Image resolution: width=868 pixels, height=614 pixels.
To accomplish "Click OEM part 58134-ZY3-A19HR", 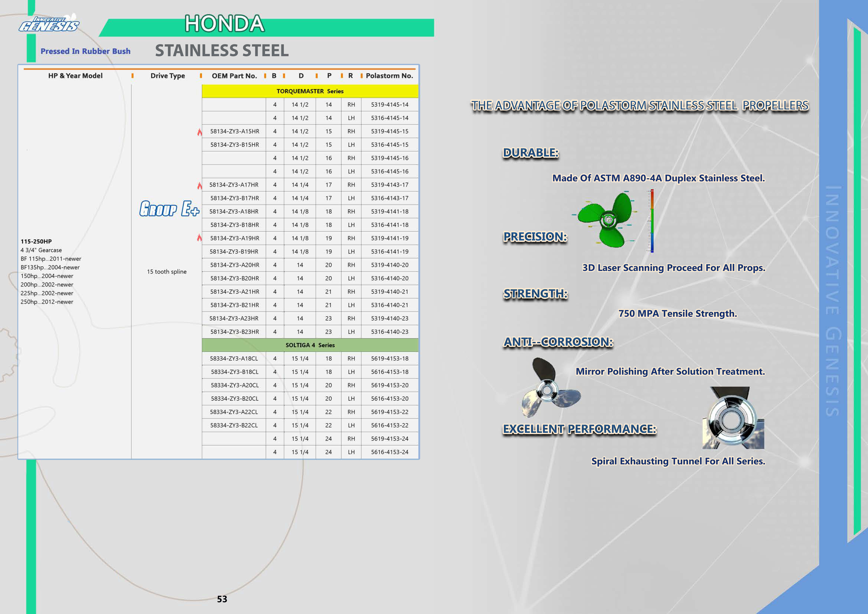I will tap(235, 238).
